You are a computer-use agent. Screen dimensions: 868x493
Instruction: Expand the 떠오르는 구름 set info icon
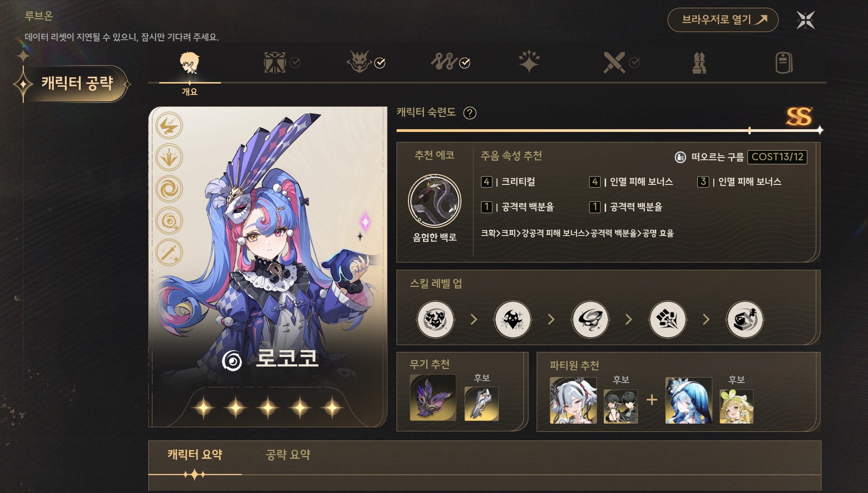click(680, 157)
